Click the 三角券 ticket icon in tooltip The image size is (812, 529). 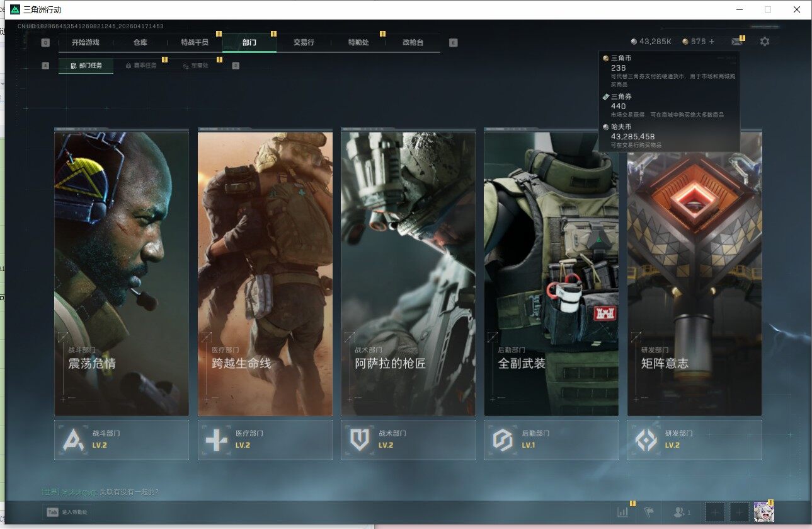[x=606, y=96]
